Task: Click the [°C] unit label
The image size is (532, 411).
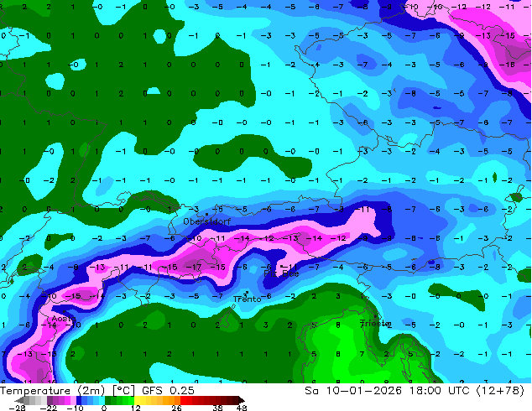Action: [123, 391]
